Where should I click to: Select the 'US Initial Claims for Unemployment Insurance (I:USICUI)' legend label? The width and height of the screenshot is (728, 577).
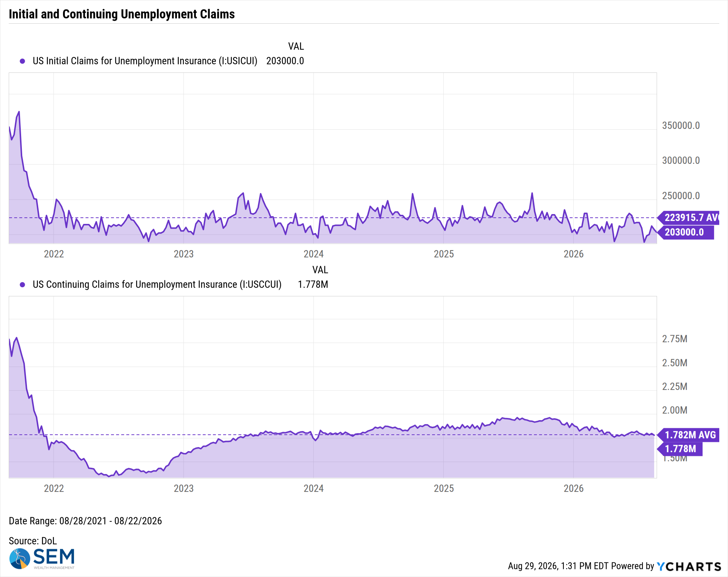(145, 61)
